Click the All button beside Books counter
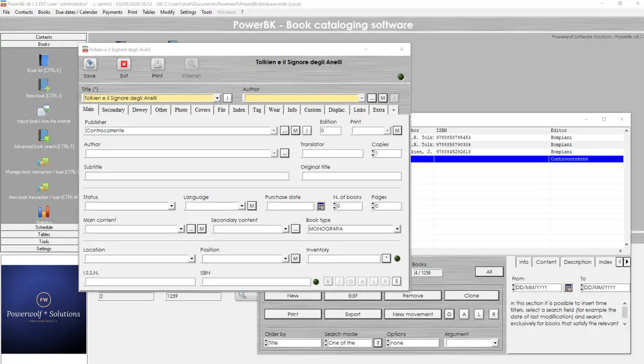The height and width of the screenshot is (364, 644). [x=489, y=271]
